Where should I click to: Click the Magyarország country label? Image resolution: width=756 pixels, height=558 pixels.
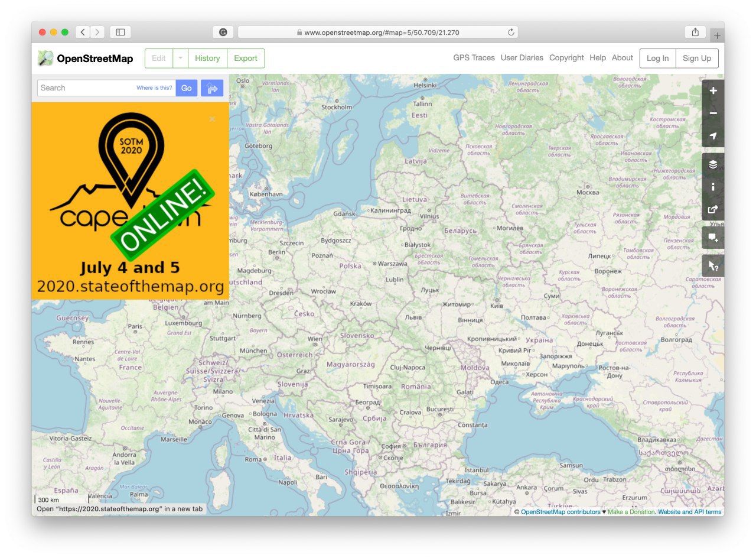[x=351, y=365]
